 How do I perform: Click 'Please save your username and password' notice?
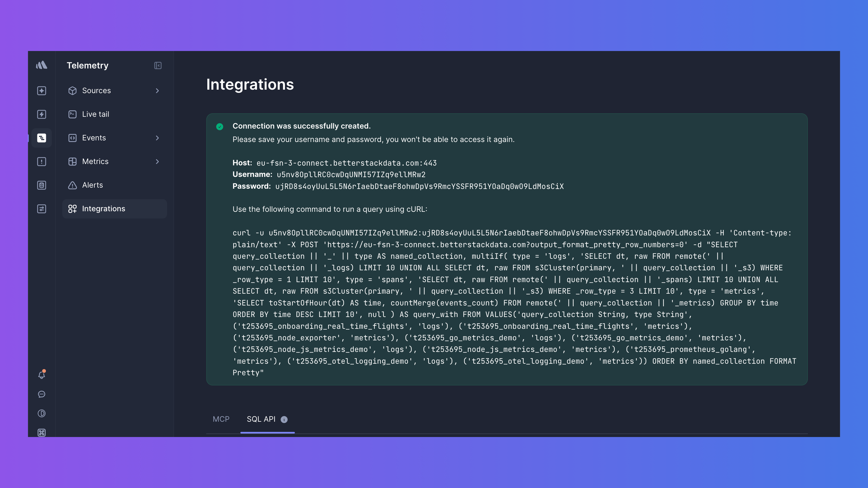373,139
